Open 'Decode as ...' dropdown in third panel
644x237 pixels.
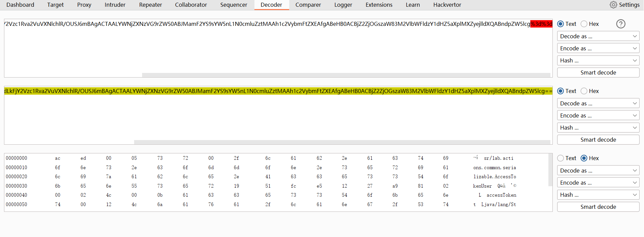click(x=598, y=171)
